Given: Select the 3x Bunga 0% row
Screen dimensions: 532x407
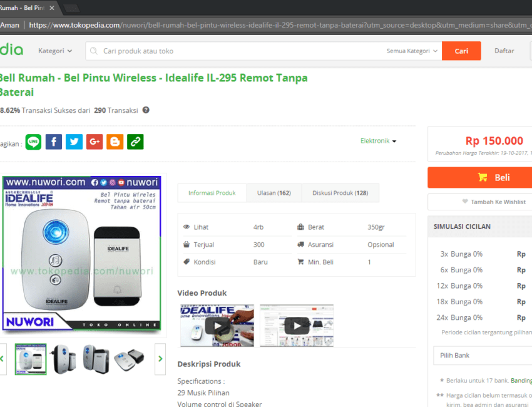Looking at the screenshot, I should point(481,254).
